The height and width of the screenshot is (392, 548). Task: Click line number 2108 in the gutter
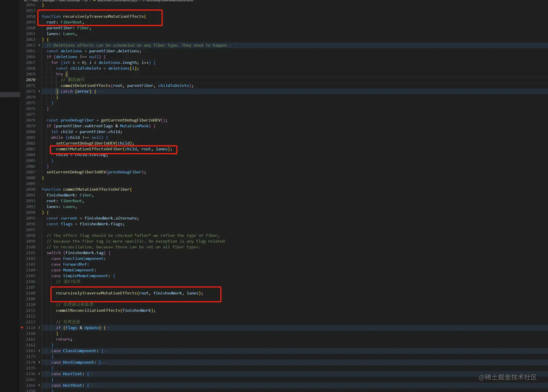pos(31,293)
